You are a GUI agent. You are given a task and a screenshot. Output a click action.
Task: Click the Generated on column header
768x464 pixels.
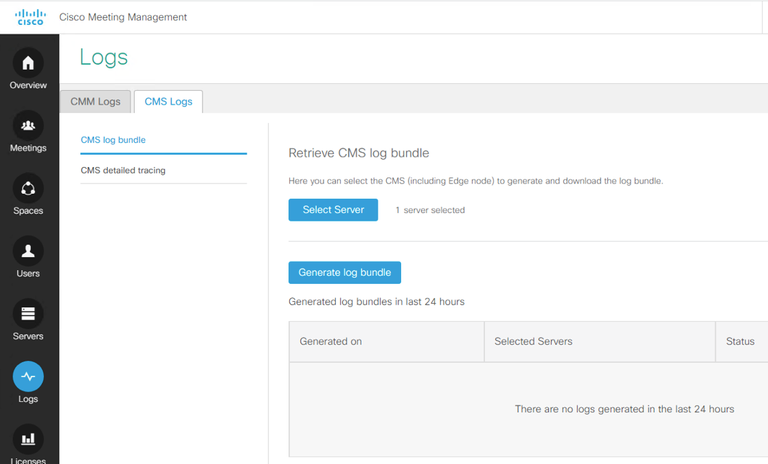pyautogui.click(x=386, y=342)
